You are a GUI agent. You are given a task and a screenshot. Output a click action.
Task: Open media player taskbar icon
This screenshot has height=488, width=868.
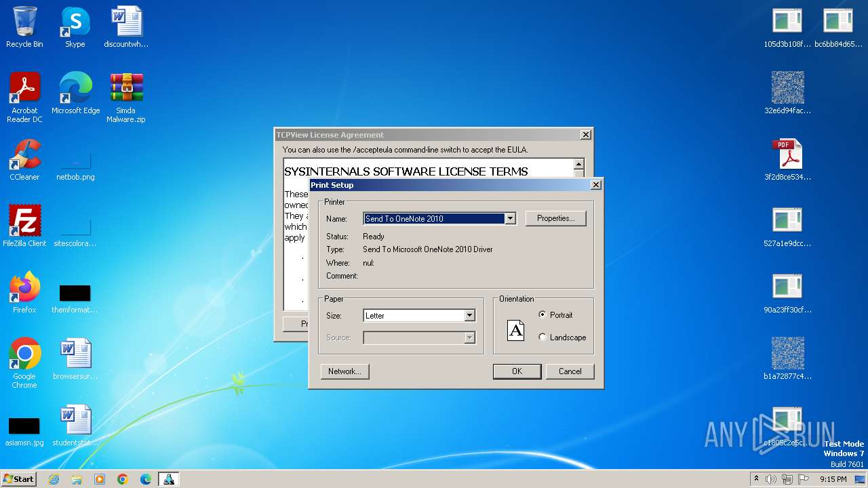[x=100, y=479]
